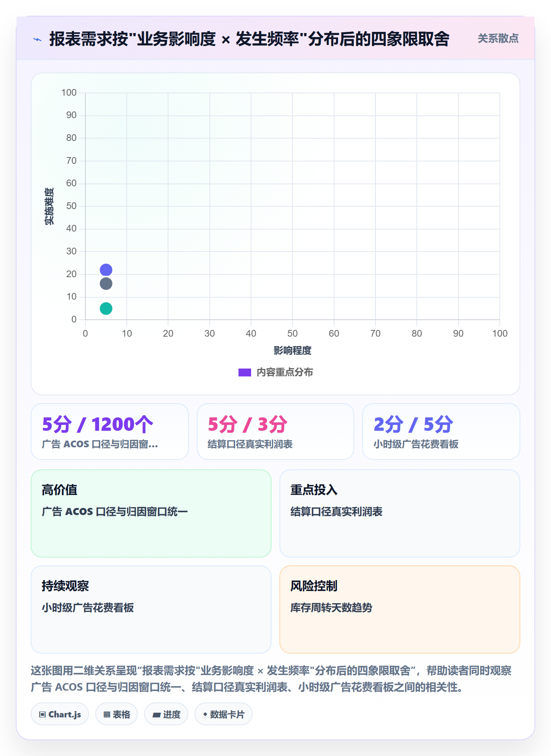Viewport: 551px width, 756px height.
Task: Click the 实施难度 y-axis title
Action: click(x=49, y=206)
